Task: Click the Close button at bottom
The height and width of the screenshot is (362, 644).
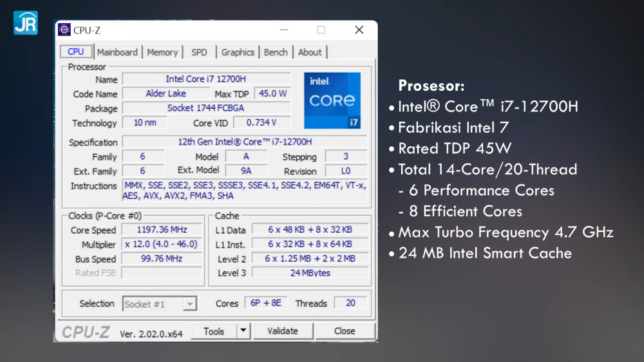Action: [x=345, y=331]
